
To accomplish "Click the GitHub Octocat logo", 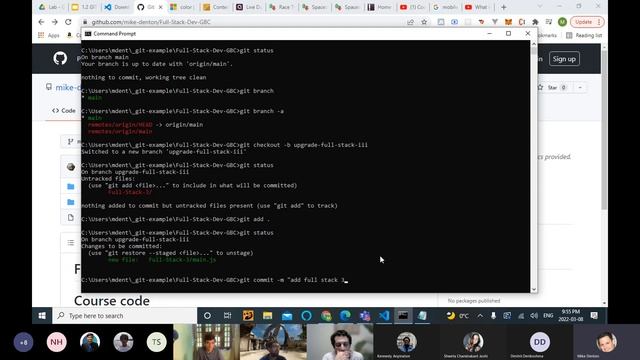I will click(60, 58).
